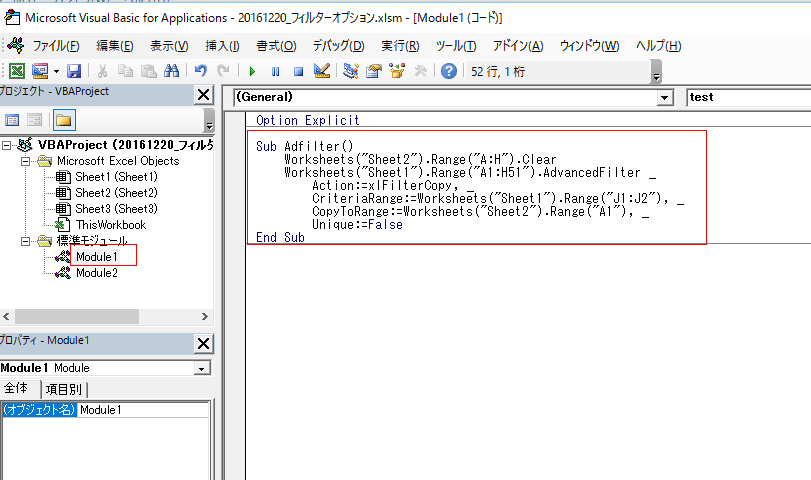
Task: Open the (General) object dropdown
Action: [x=666, y=98]
